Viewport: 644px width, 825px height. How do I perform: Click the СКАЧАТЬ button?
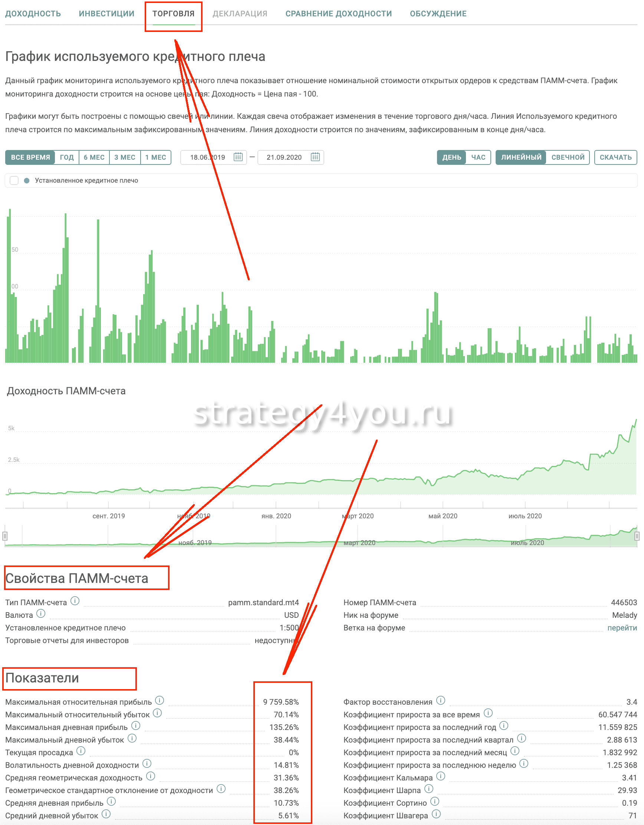click(615, 157)
